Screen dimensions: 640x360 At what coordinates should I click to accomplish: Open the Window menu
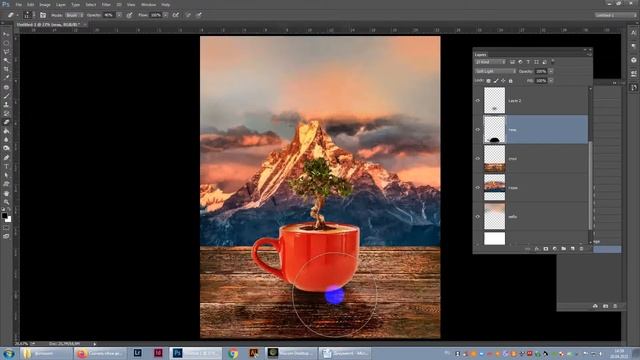click(148, 4)
